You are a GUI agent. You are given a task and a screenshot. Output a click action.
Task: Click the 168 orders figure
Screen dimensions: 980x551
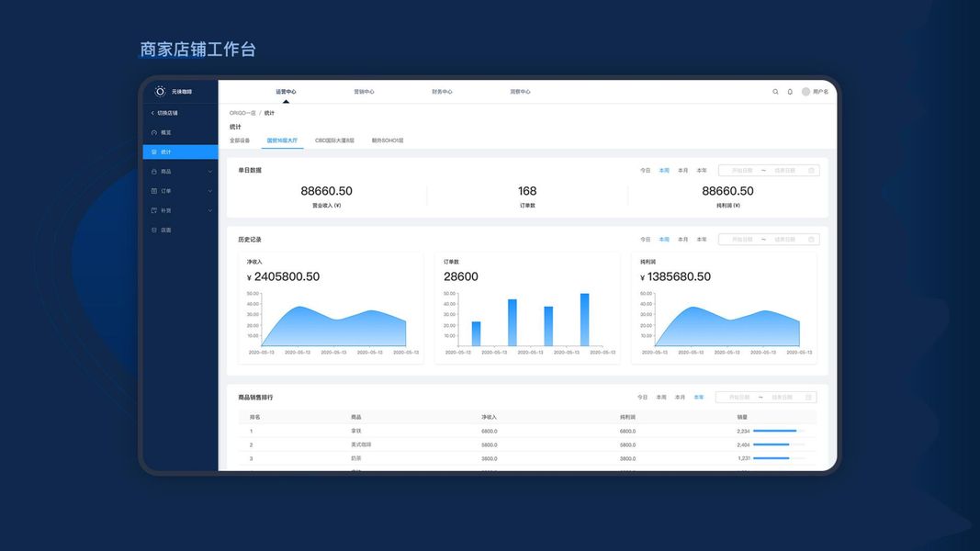[527, 191]
